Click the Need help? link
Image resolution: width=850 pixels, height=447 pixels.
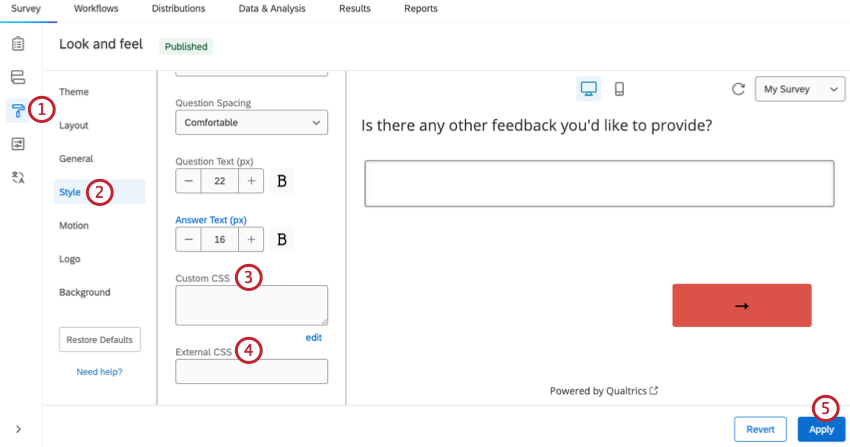[99, 372]
